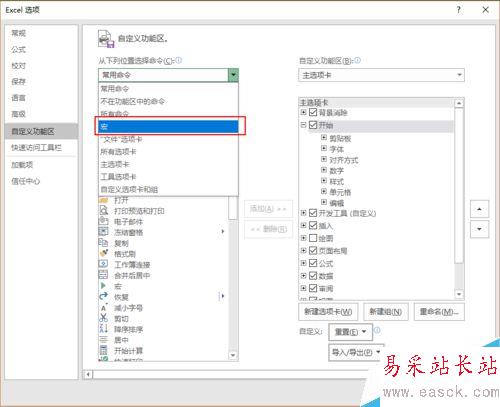Expand the 数字 group
Viewport: 500px width, 407px height.
click(x=324, y=170)
